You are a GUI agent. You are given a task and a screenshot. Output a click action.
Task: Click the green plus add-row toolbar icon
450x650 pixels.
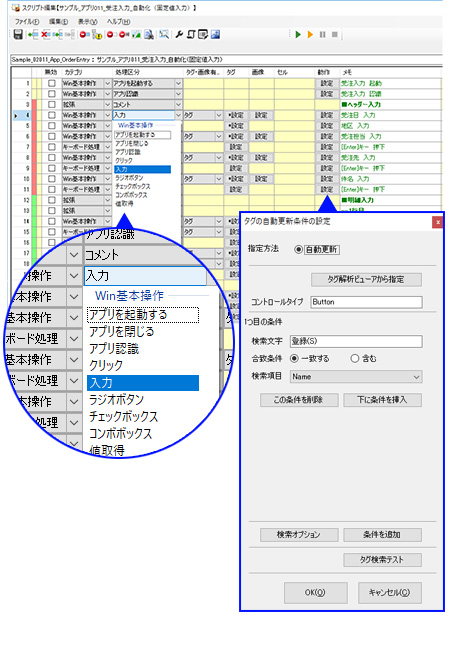[33, 34]
